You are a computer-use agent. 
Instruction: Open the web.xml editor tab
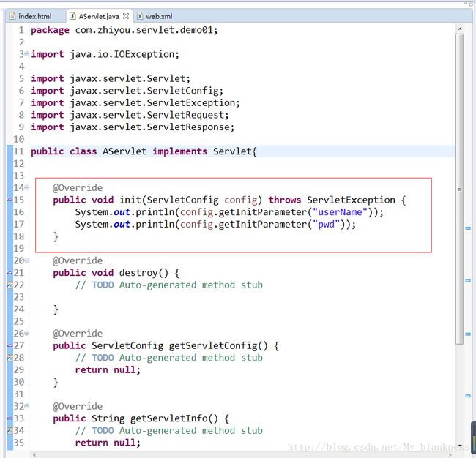(x=155, y=16)
